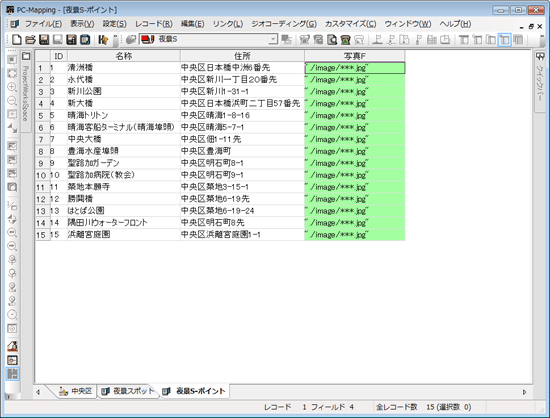Click the open folder icon in toolbar

[x=30, y=40]
